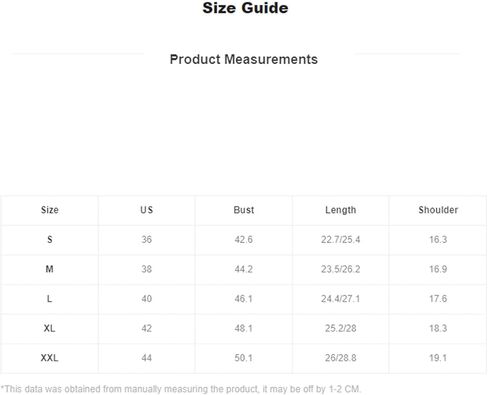Select the Bust column header
Image resolution: width=488 pixels, height=395 pixels.
coord(244,210)
